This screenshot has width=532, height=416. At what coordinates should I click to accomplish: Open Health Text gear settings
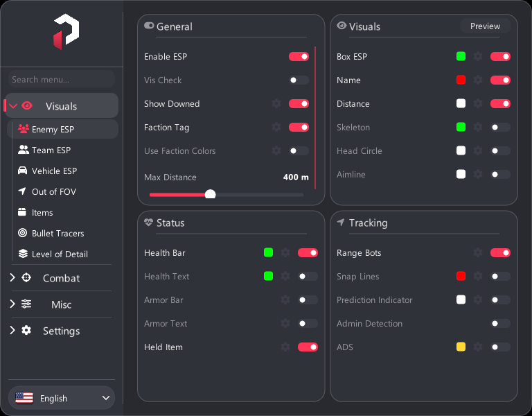pos(285,276)
